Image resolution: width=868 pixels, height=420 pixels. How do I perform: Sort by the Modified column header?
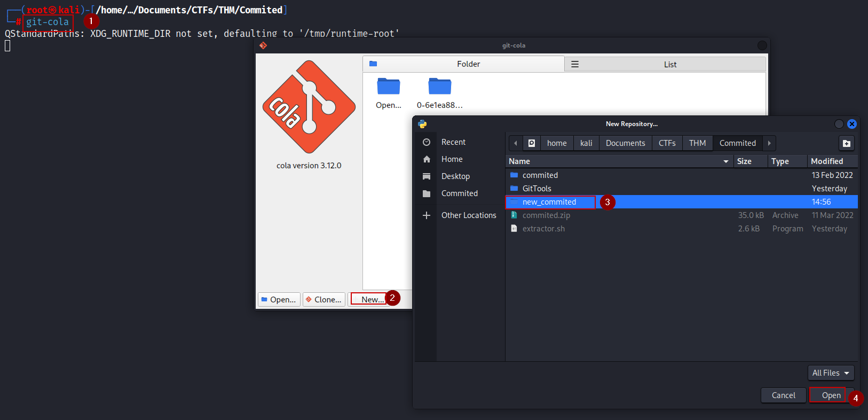(x=832, y=161)
